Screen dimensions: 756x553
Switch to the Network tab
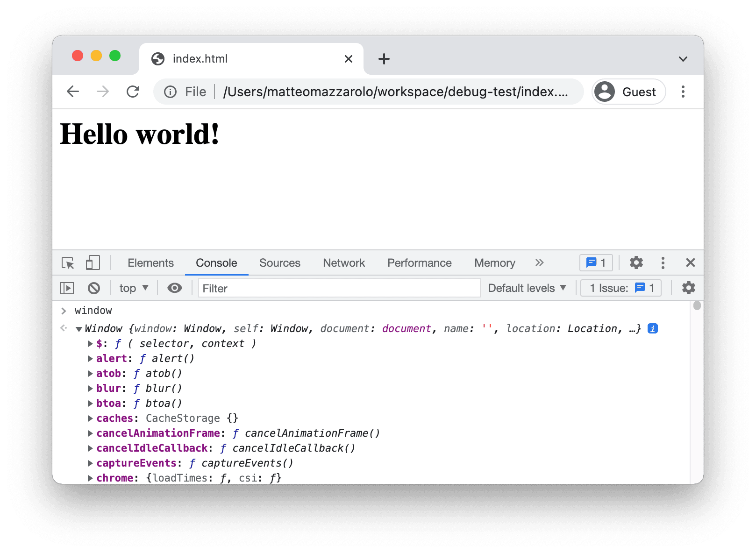(343, 263)
